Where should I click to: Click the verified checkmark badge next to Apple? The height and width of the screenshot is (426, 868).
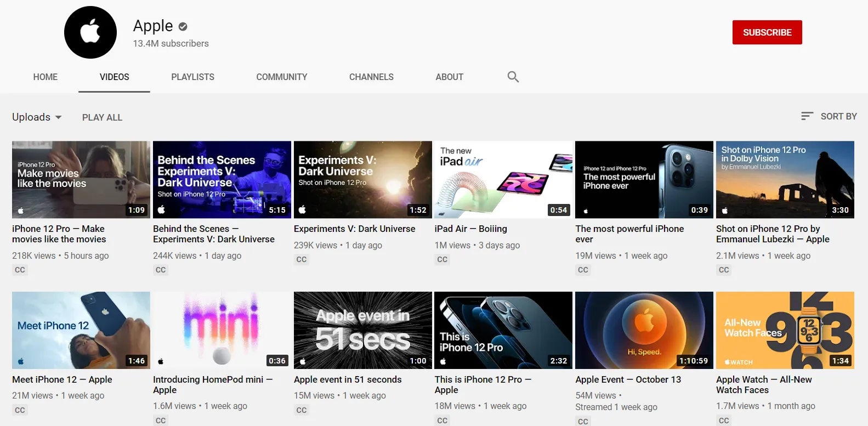(x=183, y=26)
